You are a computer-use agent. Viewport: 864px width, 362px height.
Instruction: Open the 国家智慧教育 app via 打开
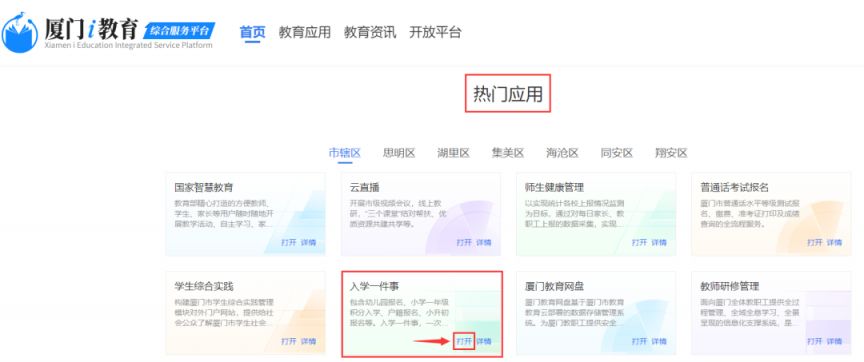(x=289, y=242)
